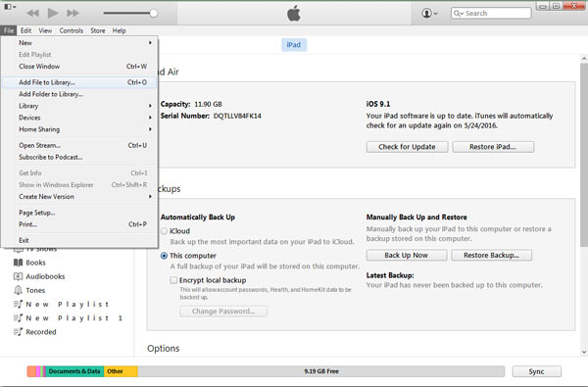Viewport: 588px width, 387px height.
Task: Click the scrollbar down arrow
Action: click(584, 352)
